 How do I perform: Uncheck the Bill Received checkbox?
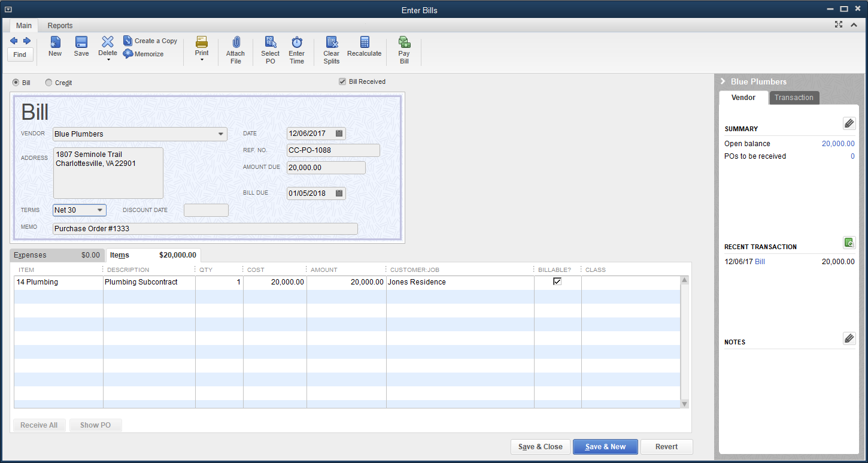(x=342, y=81)
